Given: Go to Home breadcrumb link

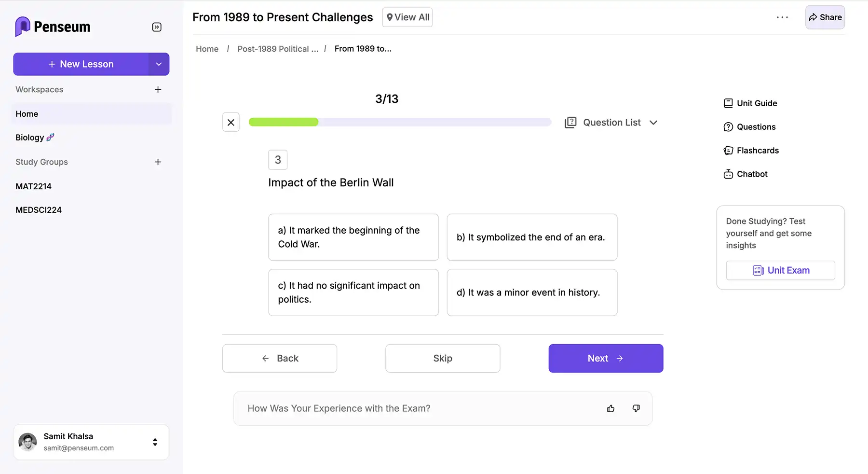Looking at the screenshot, I should [x=207, y=49].
